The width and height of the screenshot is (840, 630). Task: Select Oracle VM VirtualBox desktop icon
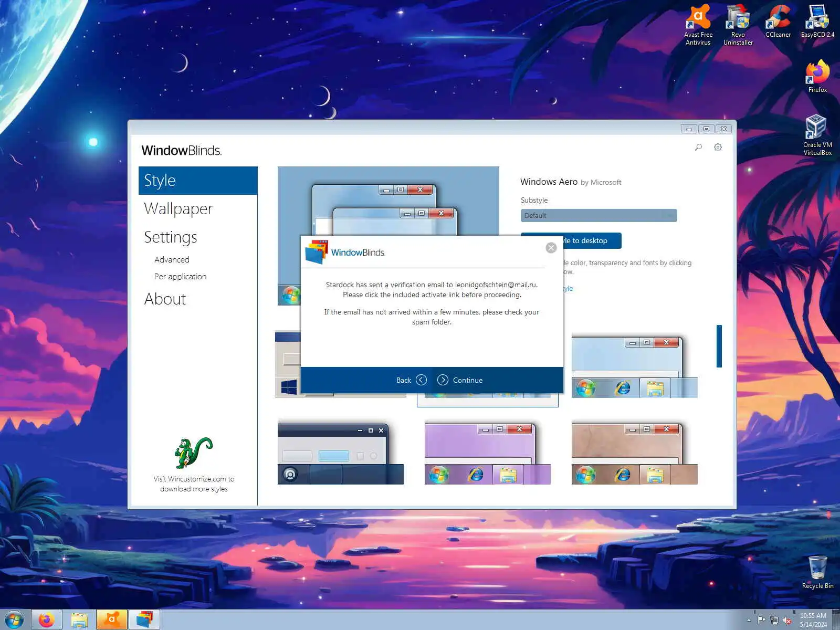[x=817, y=135]
